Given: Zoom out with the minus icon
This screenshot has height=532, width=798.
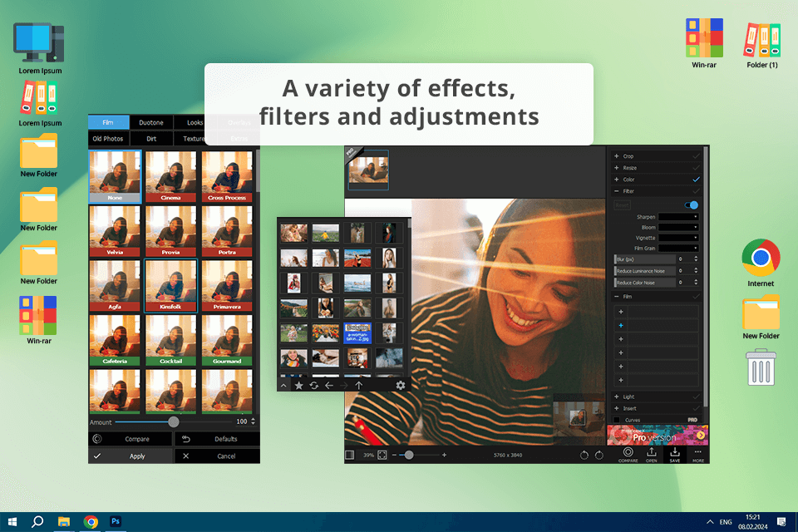Looking at the screenshot, I should [394, 455].
